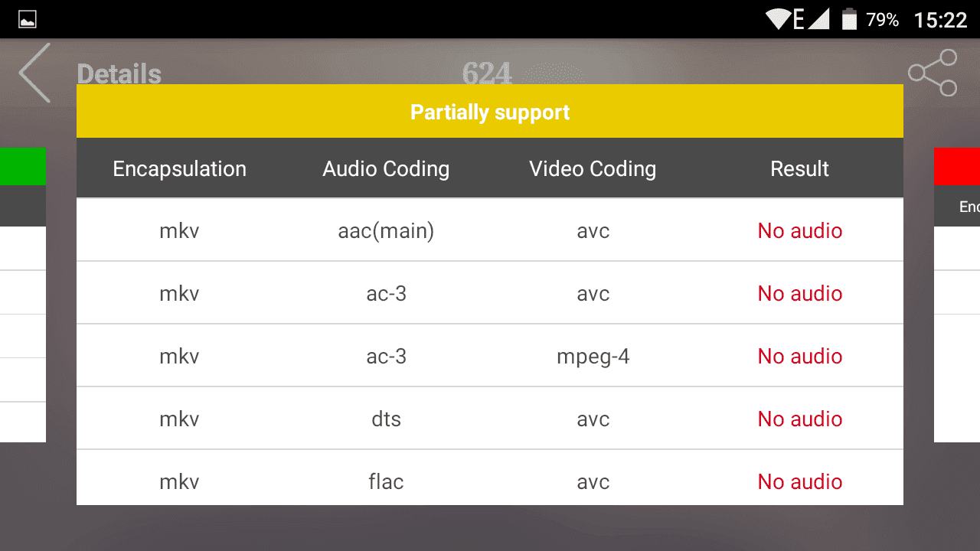Select the green status panel on left
Viewport: 980px width, 551px height.
point(23,167)
